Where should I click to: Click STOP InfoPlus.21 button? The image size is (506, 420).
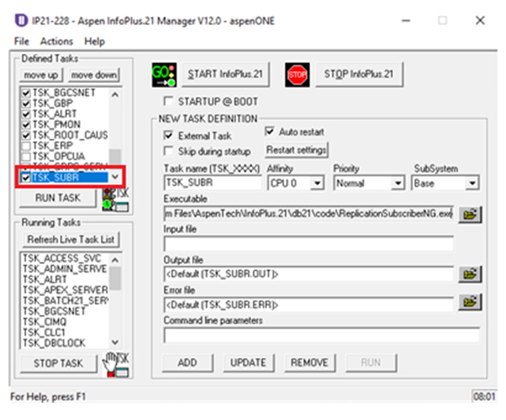(359, 74)
